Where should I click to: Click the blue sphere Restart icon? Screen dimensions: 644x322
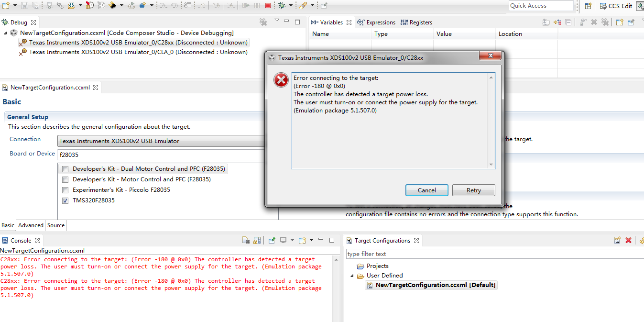(143, 5)
